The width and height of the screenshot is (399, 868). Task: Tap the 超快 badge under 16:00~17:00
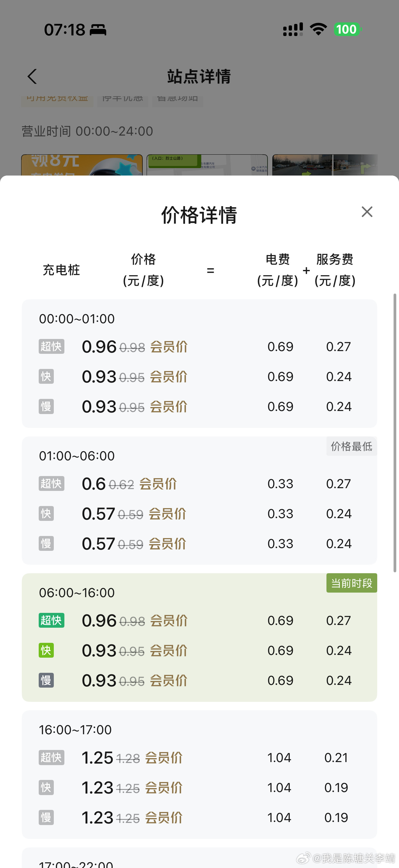(51, 758)
